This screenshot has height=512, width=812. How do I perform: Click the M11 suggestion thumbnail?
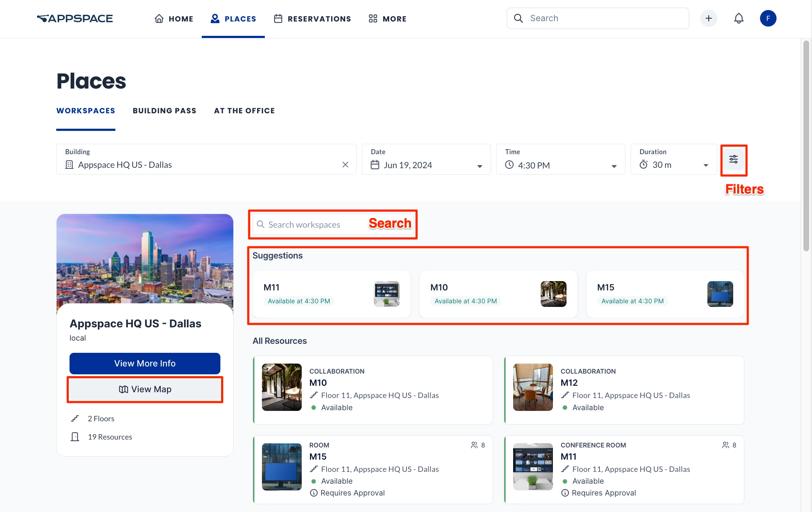click(386, 294)
